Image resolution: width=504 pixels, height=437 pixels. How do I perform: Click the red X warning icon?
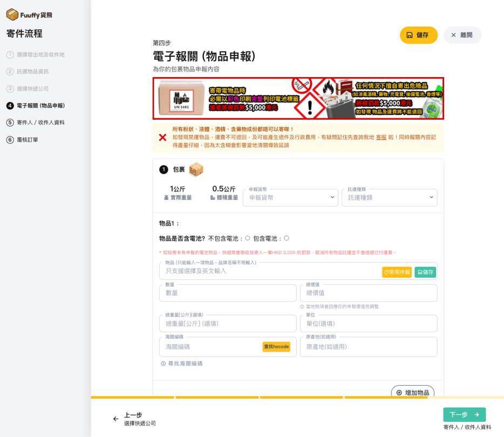(162, 138)
